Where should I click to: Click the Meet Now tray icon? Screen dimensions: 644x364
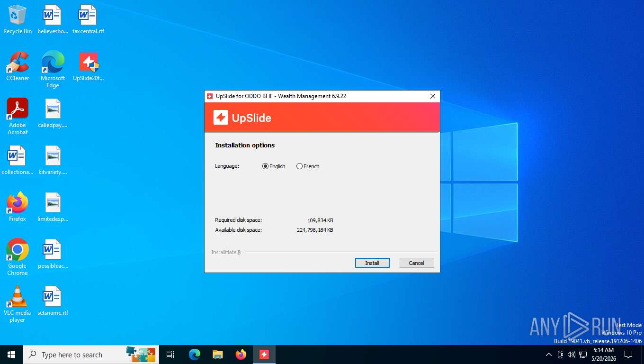coord(560,355)
